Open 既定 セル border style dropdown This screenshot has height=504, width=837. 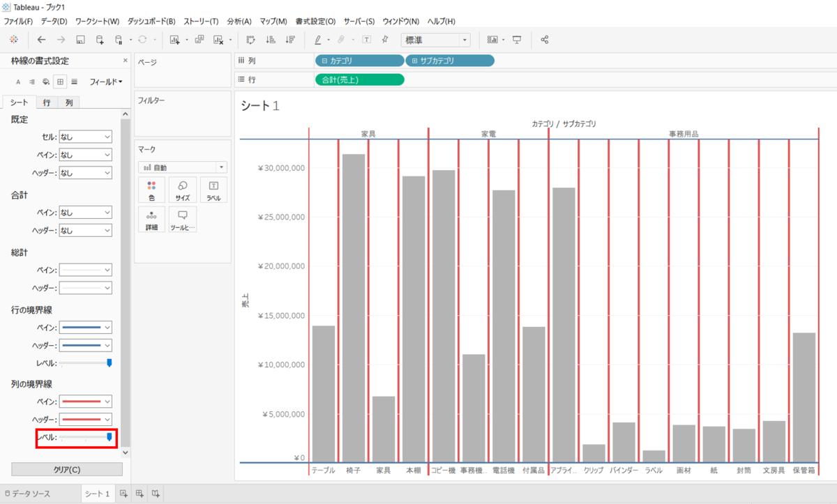pyautogui.click(x=86, y=137)
